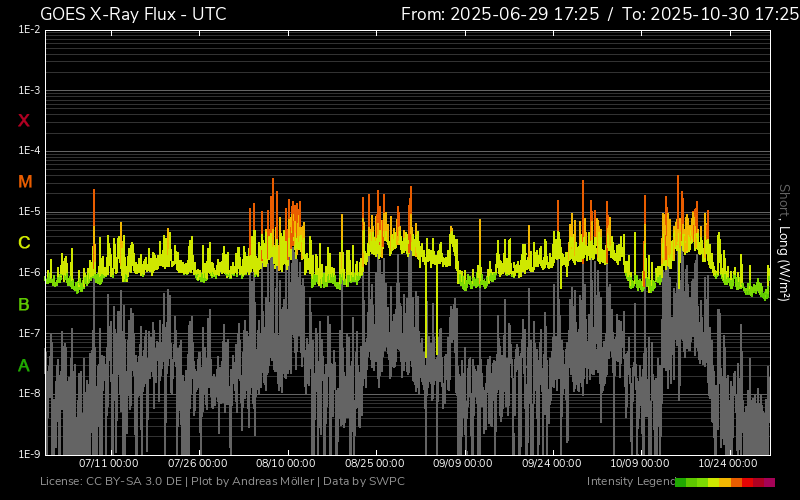Click the 1E-2 y-axis label
This screenshot has width=800, height=500.
[29, 31]
